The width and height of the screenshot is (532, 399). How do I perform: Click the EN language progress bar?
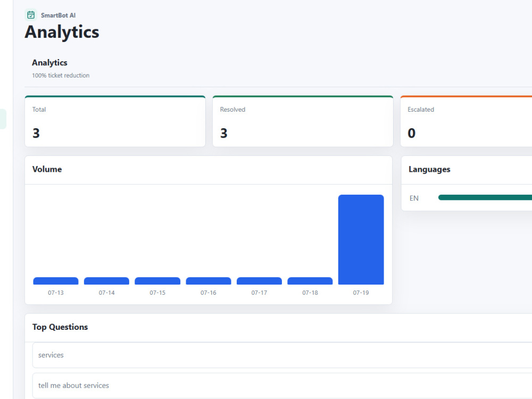tap(485, 197)
